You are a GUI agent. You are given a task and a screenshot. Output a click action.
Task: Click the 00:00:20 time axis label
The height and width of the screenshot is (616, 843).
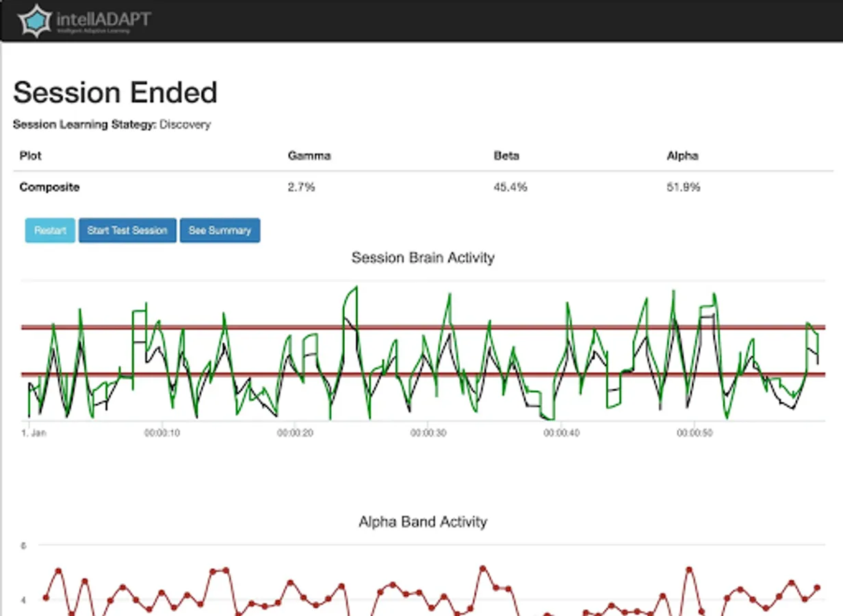295,433
